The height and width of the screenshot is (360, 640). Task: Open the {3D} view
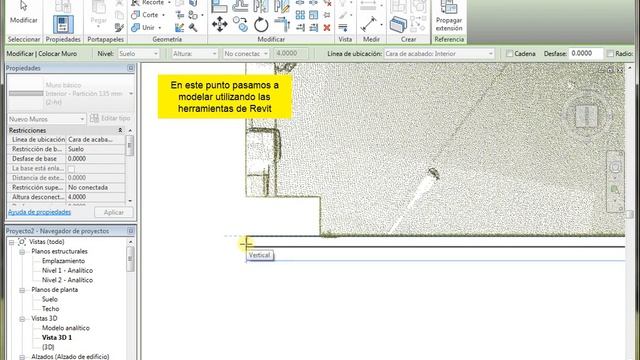click(48, 347)
